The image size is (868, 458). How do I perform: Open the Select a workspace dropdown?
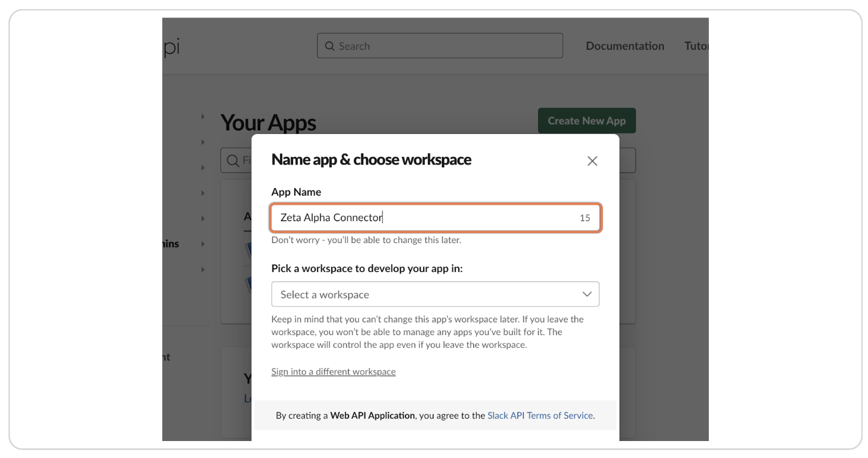coord(435,294)
